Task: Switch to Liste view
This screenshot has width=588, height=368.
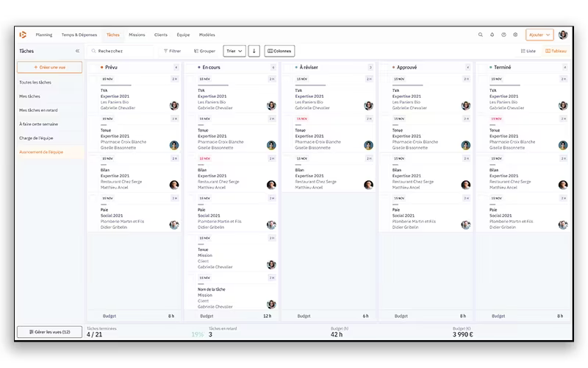Action: pyautogui.click(x=528, y=51)
